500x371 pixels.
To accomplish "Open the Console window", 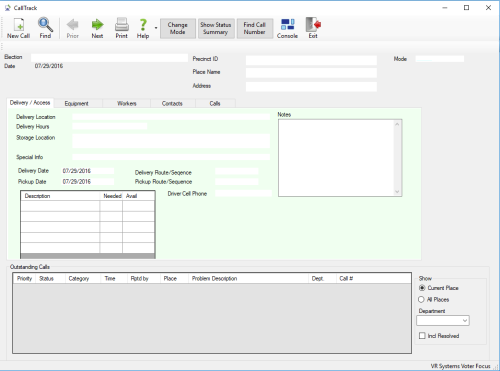I will (287, 28).
